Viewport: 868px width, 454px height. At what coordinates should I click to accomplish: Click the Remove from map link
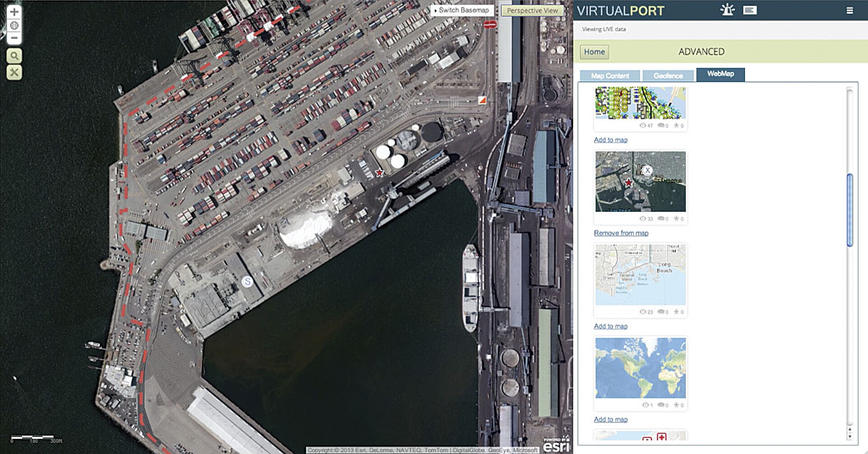[x=621, y=233]
